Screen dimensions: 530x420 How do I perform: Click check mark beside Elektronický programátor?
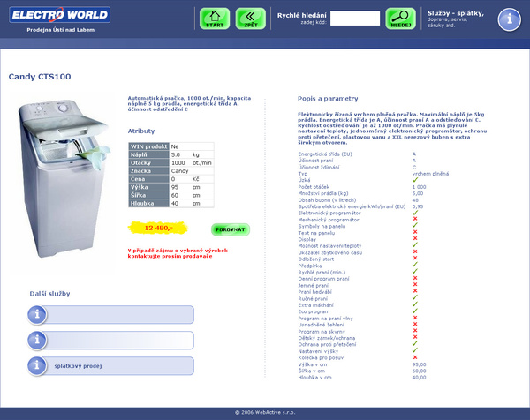tap(415, 213)
